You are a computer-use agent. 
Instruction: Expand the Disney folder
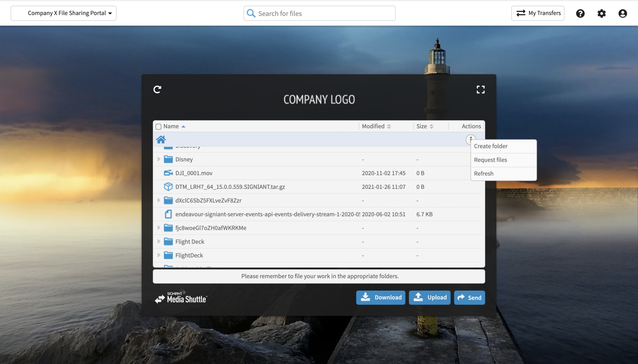159,159
